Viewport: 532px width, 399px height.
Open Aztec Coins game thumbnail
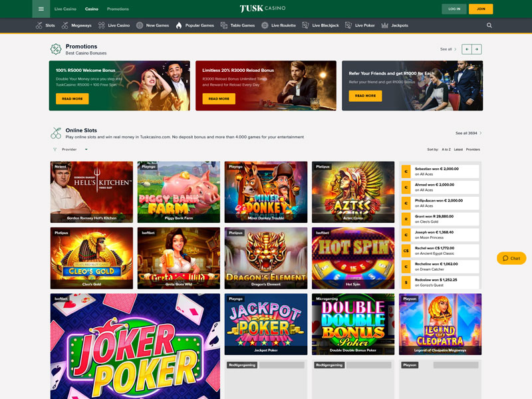click(353, 192)
